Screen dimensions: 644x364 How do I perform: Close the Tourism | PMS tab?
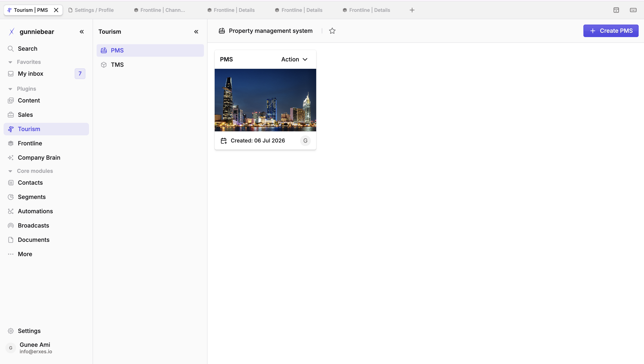tap(56, 10)
